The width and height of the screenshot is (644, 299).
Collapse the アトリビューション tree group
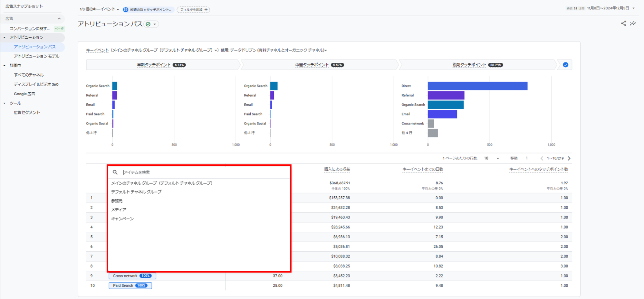[5, 37]
